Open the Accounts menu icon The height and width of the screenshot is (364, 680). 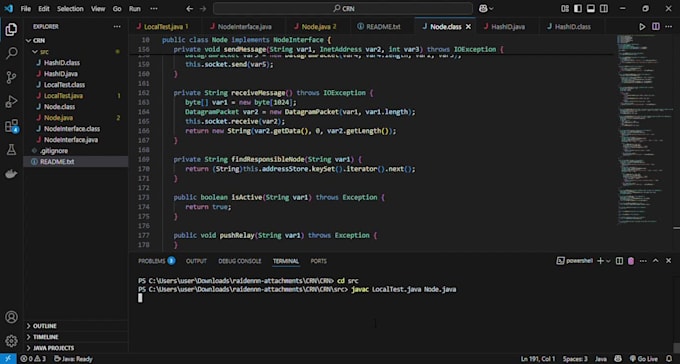11,317
